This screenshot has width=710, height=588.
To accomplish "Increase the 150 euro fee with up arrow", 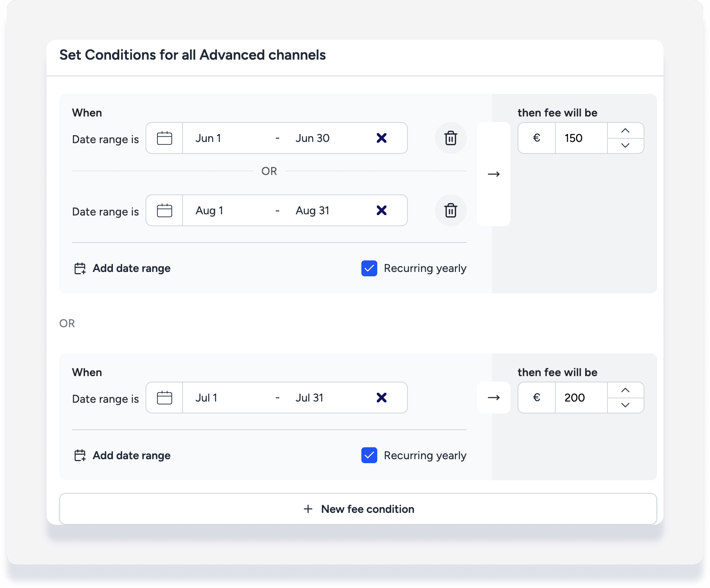I will (625, 131).
